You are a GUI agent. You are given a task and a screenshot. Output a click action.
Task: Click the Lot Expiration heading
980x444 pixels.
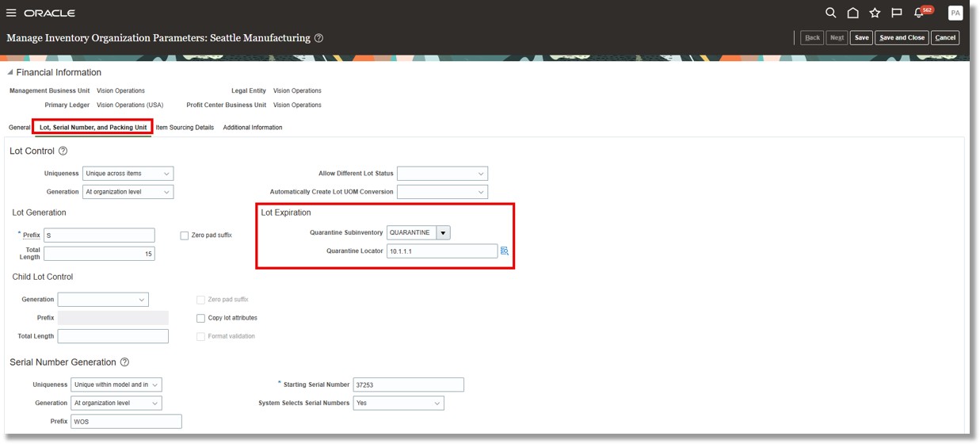click(x=286, y=212)
